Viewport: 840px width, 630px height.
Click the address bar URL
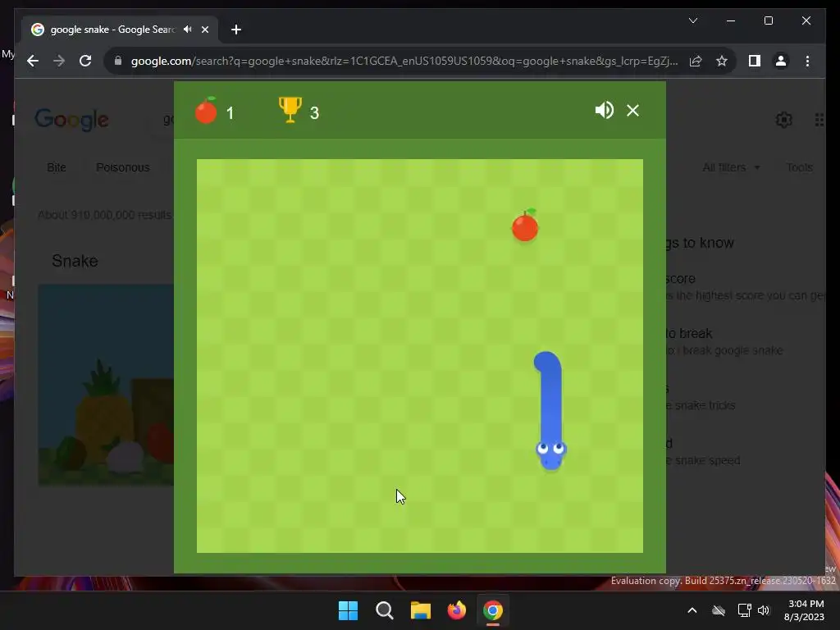pos(404,61)
